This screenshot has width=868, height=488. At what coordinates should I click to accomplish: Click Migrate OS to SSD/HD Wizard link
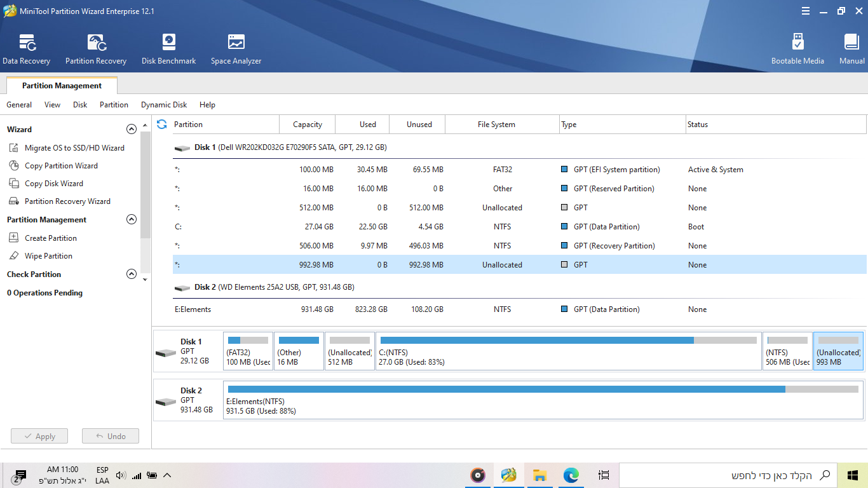74,148
